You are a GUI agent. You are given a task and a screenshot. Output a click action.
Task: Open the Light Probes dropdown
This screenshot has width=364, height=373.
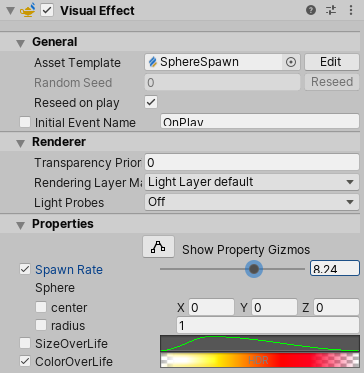coord(252,202)
